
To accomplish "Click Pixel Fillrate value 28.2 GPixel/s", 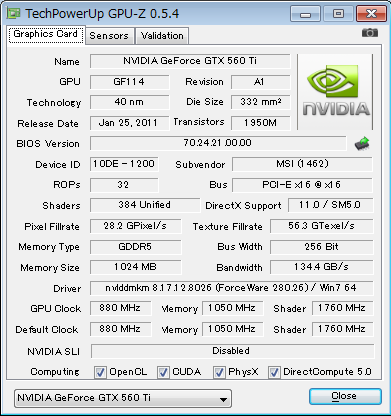I will click(x=135, y=226).
